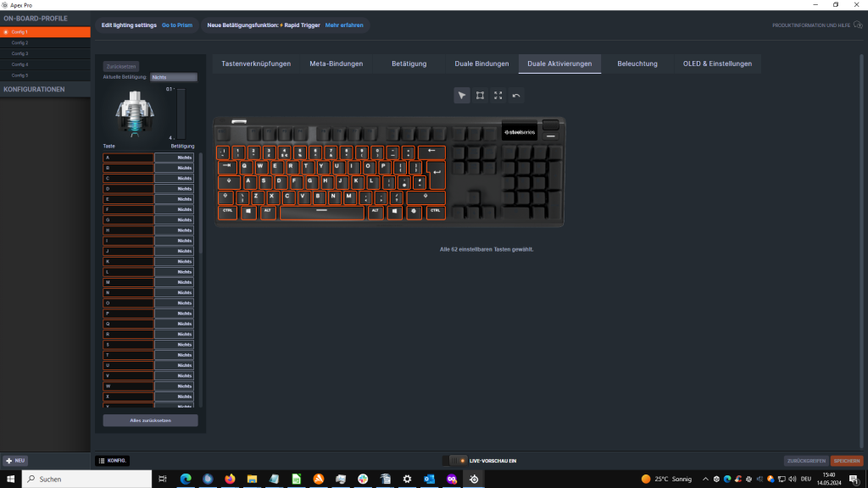The width and height of the screenshot is (868, 488).
Task: Open OLED & Einstellungen tab
Action: (x=717, y=64)
